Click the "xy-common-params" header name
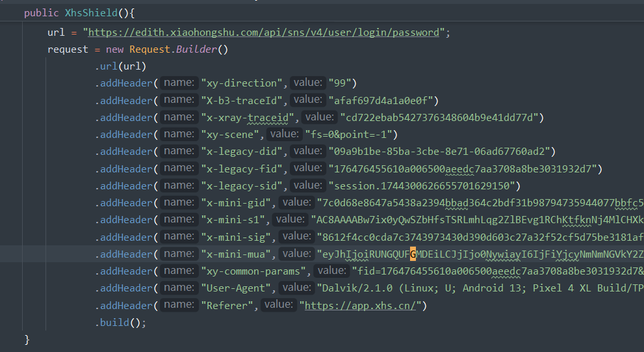The width and height of the screenshot is (644, 352). (253, 271)
